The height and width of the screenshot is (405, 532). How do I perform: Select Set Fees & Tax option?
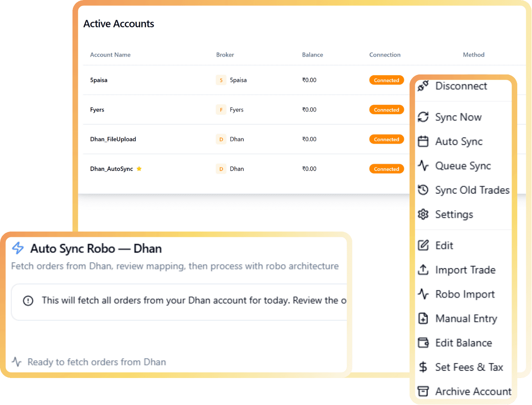[x=469, y=367]
